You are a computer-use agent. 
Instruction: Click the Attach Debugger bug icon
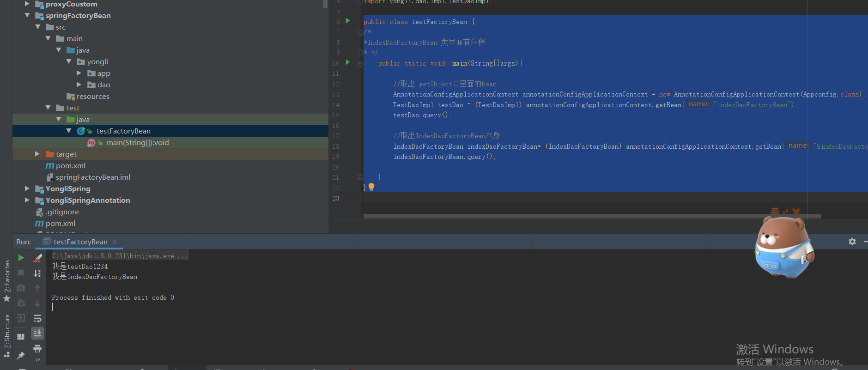click(x=21, y=303)
